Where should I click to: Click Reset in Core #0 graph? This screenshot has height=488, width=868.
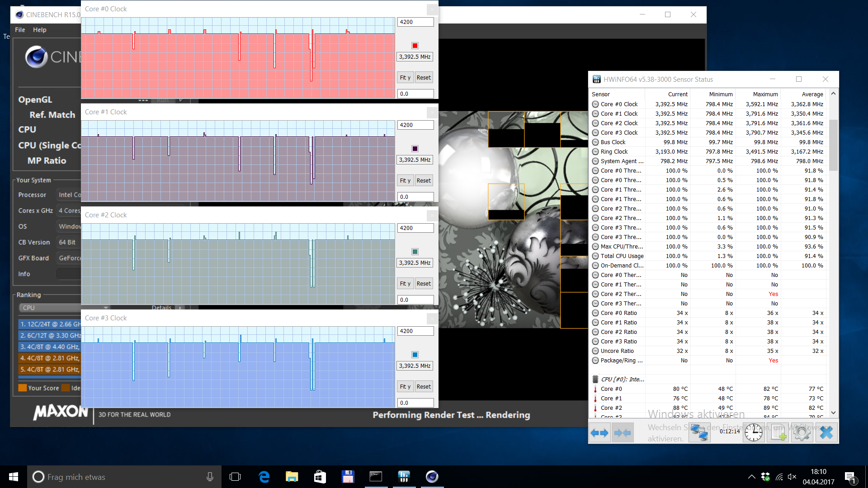[x=424, y=78]
